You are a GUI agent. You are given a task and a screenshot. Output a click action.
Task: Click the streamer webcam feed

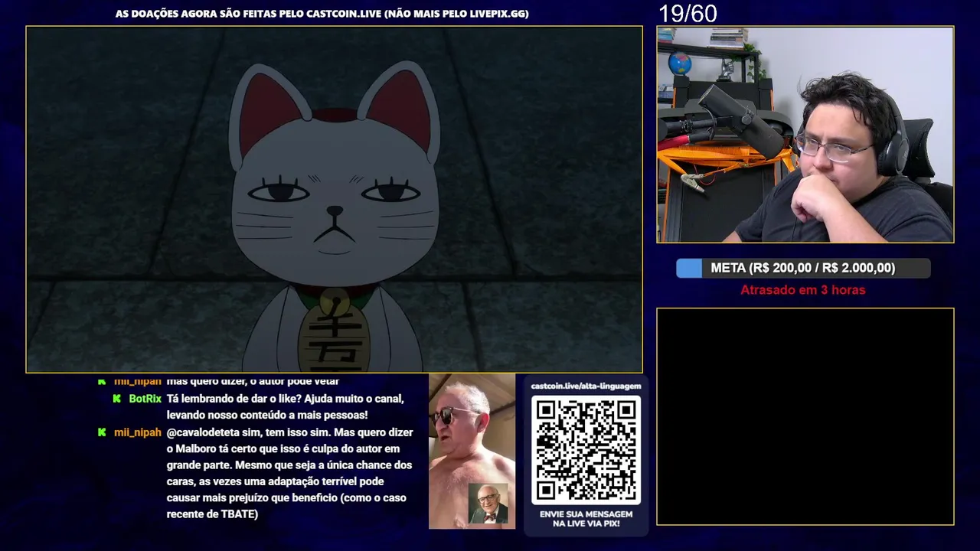tap(805, 135)
